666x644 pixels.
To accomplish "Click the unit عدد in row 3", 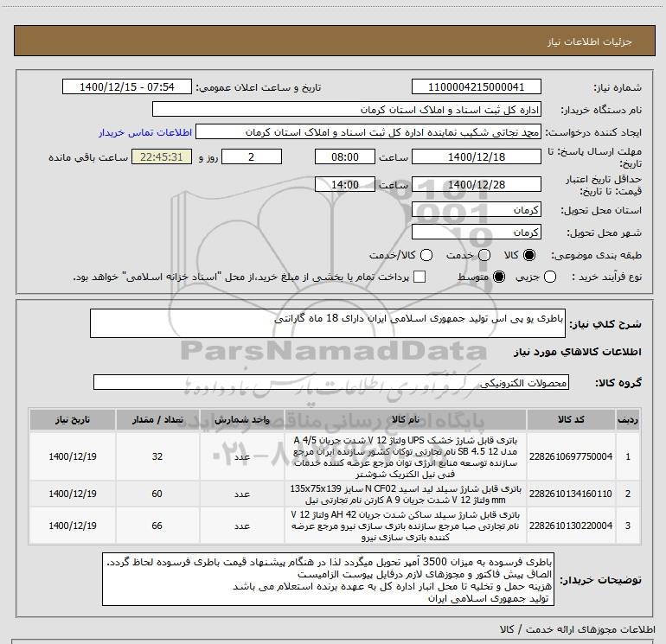I will (x=241, y=526).
